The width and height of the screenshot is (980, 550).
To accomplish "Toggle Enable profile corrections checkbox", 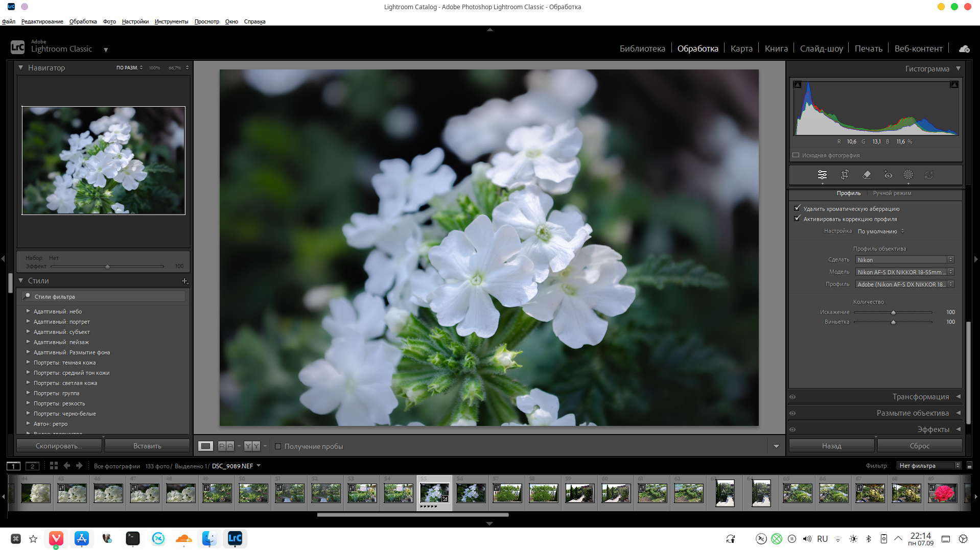I will click(797, 219).
